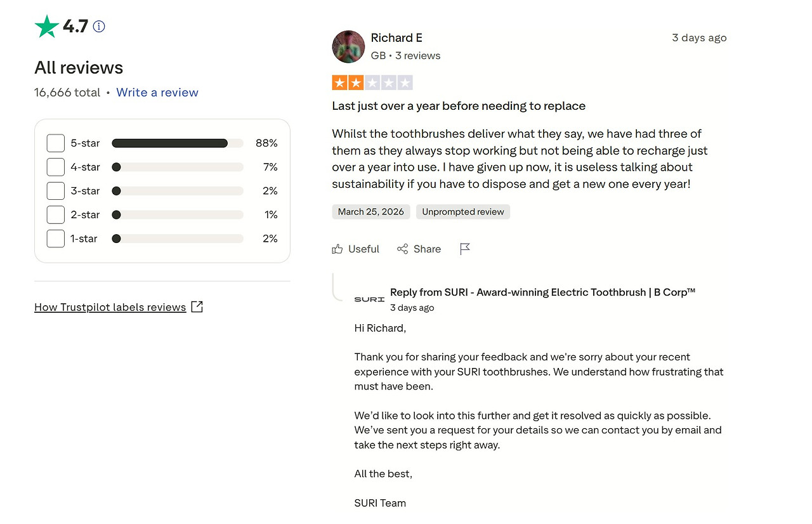Check the 4-star filter checkbox
Image resolution: width=812 pixels, height=524 pixels.
tap(56, 167)
